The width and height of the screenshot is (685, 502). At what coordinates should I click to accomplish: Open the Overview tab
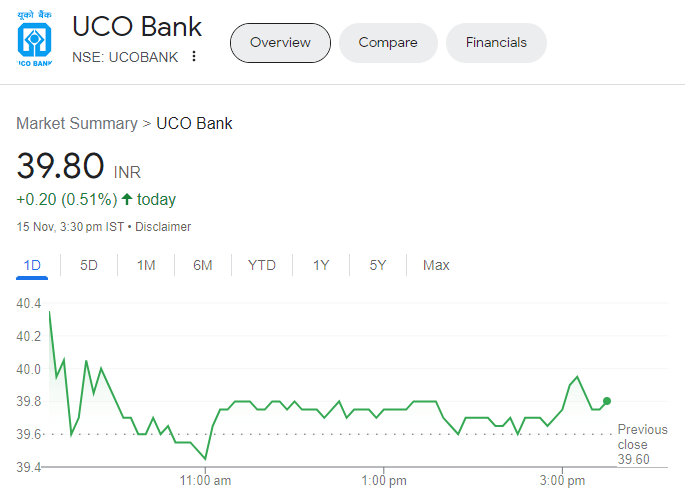coord(280,43)
